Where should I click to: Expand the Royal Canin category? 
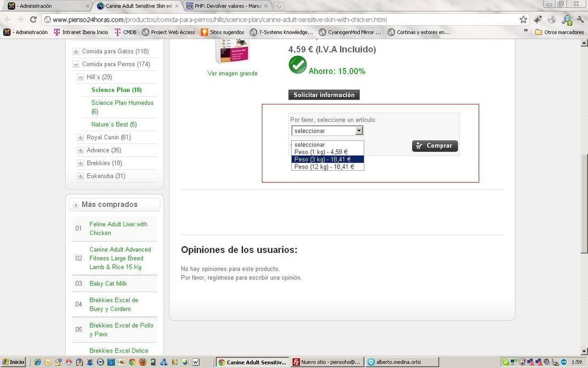[x=80, y=137]
